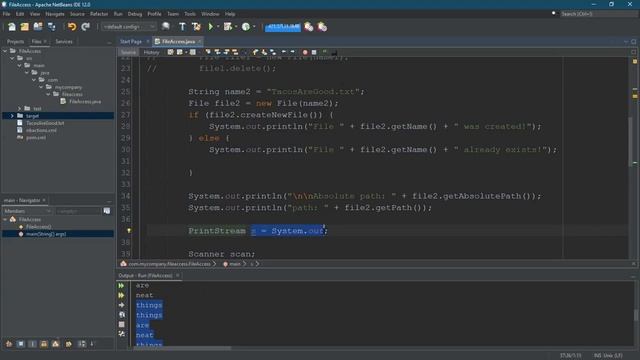The image size is (640, 360).
Task: Open the File menu
Action: pyautogui.click(x=7, y=14)
